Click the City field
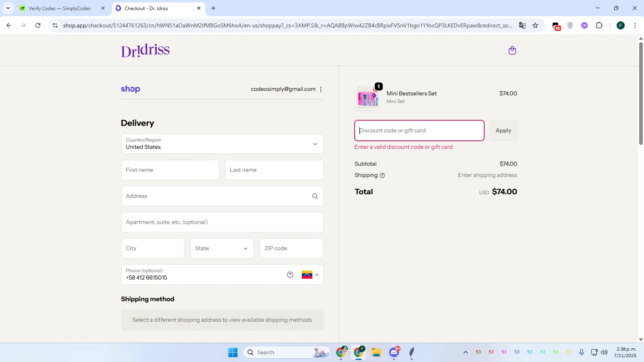Viewport: 644px width, 362px height. pos(153,248)
